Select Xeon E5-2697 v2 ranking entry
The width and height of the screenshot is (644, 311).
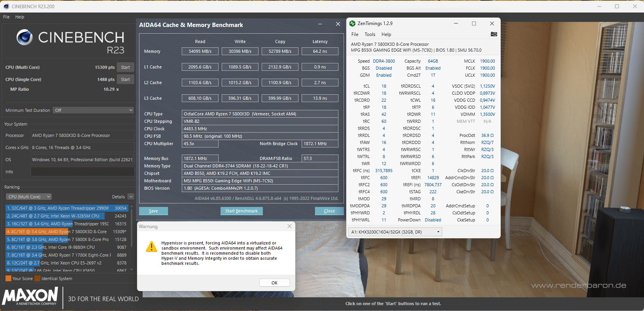point(67,263)
